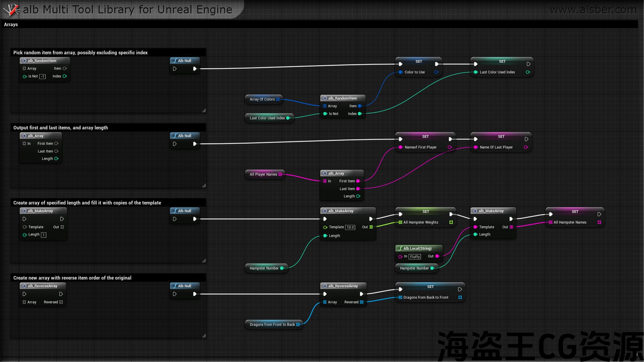The height and width of the screenshot is (362, 644).
Task: Click the function icon on the first Alb Null node
Action: [x=175, y=61]
